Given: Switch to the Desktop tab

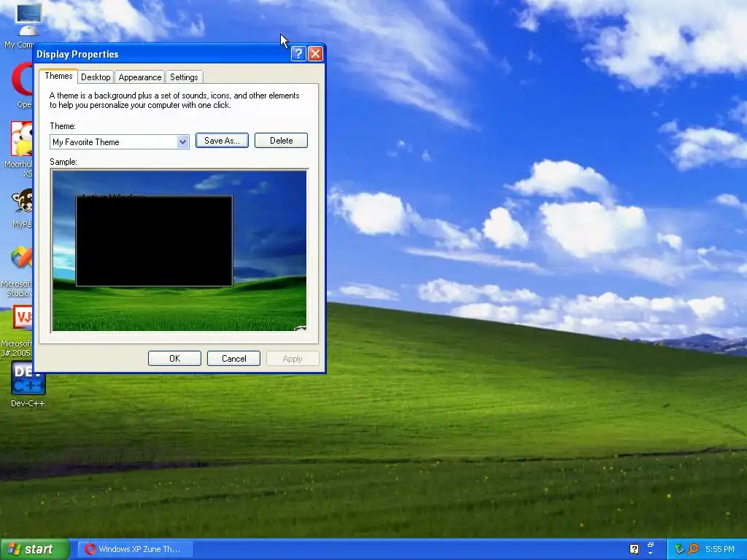Looking at the screenshot, I should pos(96,77).
